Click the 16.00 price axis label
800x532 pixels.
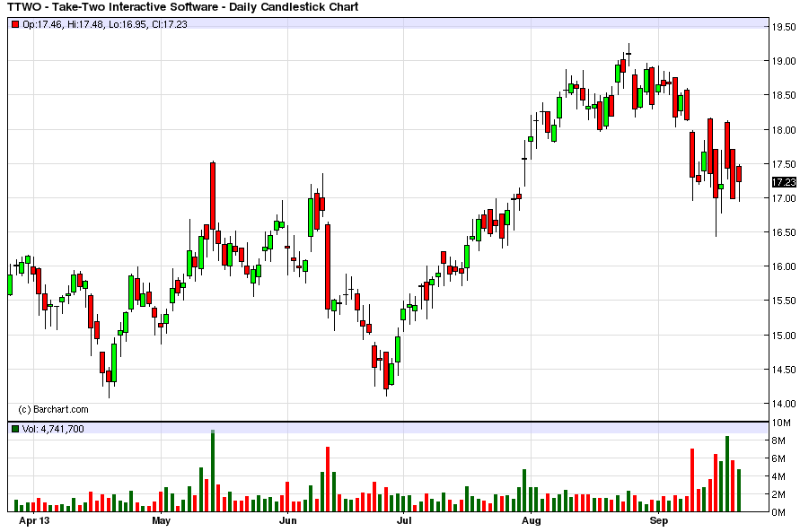point(783,266)
